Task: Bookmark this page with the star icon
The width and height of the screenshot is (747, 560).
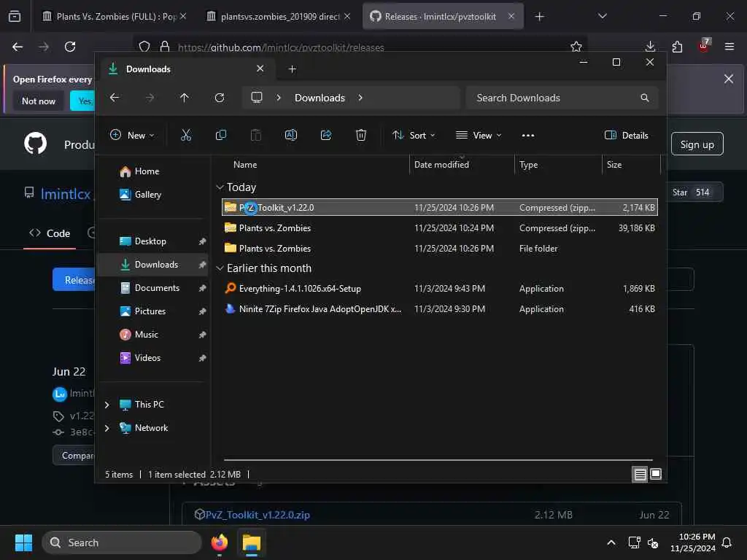Action: point(576,47)
